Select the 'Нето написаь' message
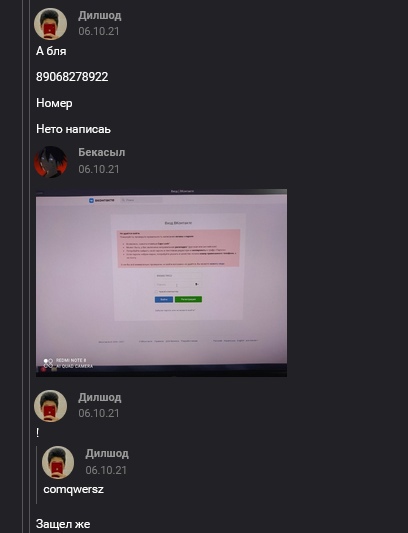408x533 pixels. tap(73, 129)
